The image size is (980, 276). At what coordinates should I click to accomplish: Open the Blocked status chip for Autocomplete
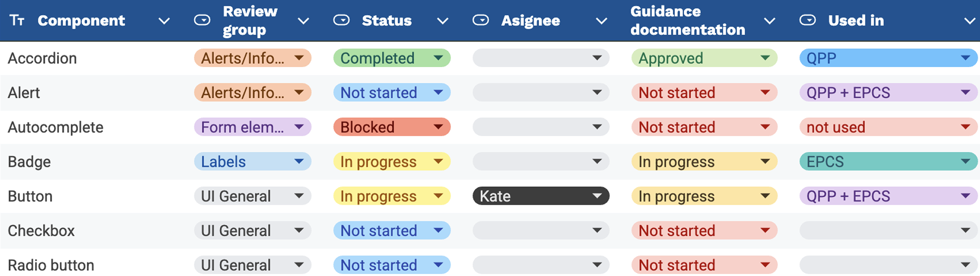point(391,128)
